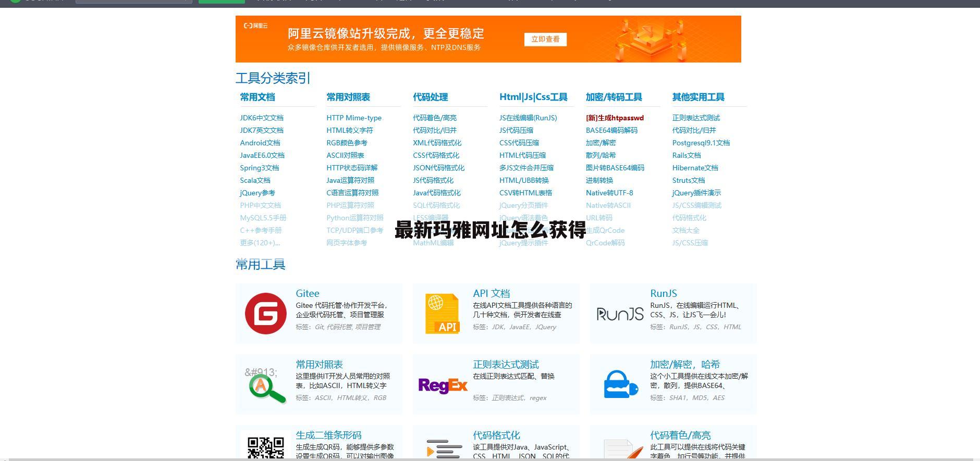The height and width of the screenshot is (461, 980).
Task: Open HTTP状态码详解 link
Action: click(352, 168)
